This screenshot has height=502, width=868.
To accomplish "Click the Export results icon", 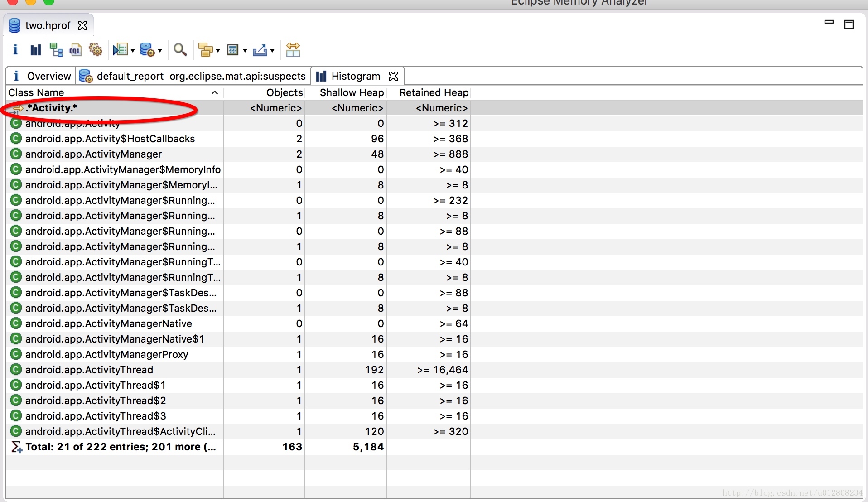I will pos(260,50).
